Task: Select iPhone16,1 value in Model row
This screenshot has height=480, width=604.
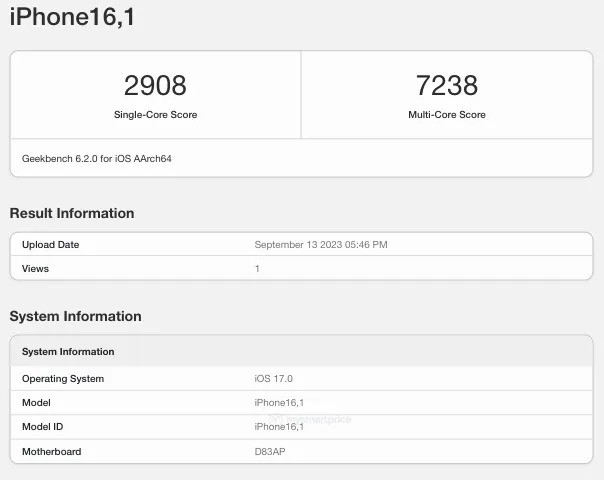Action: click(x=279, y=403)
